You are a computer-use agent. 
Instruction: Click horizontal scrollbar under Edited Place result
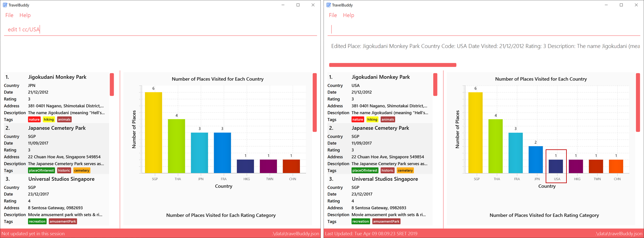pos(393,65)
